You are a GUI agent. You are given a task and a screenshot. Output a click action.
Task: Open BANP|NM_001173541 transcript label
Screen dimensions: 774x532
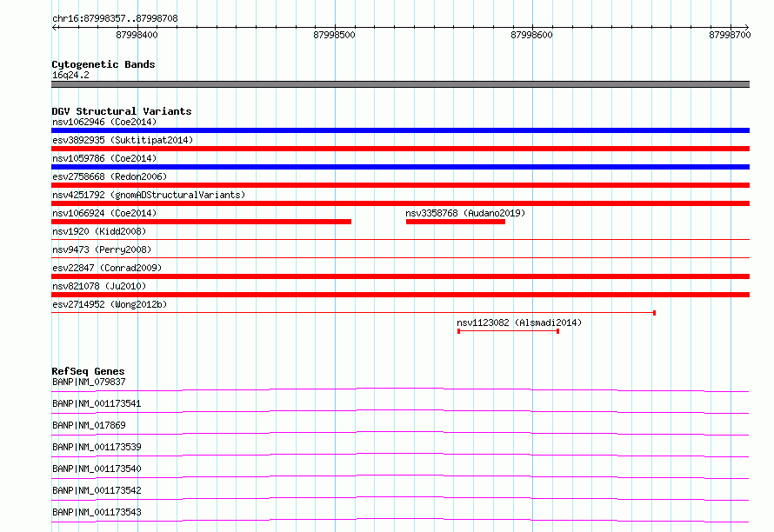[x=97, y=403]
